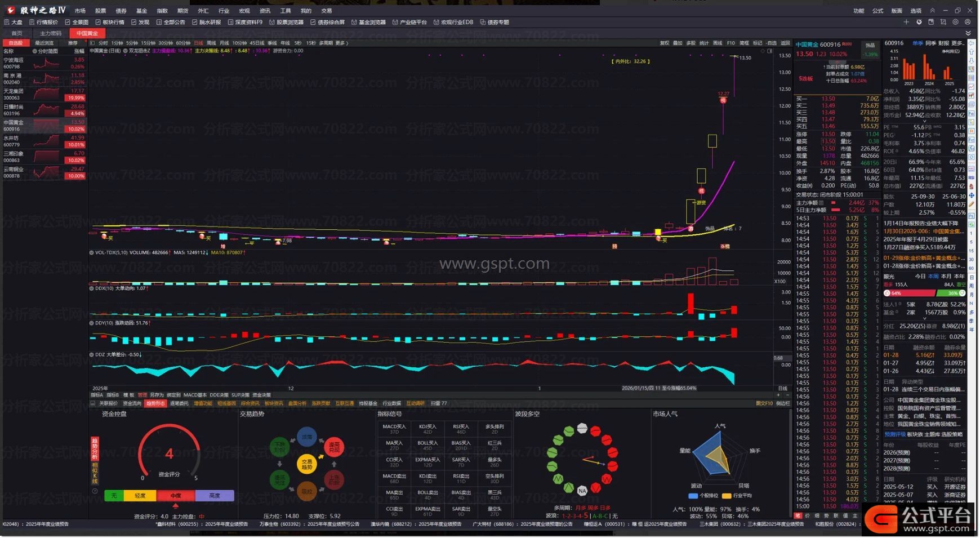Click the 复权 button above the chart

click(665, 43)
